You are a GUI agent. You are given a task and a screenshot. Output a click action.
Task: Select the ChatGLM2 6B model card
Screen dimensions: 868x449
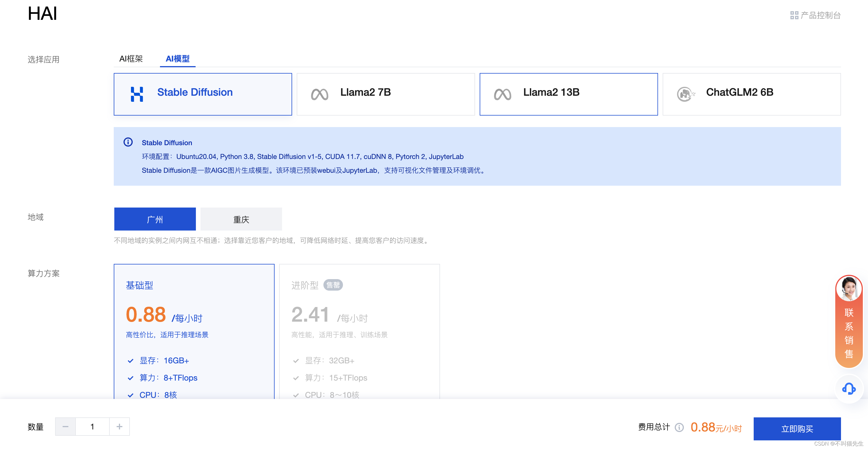click(x=752, y=94)
